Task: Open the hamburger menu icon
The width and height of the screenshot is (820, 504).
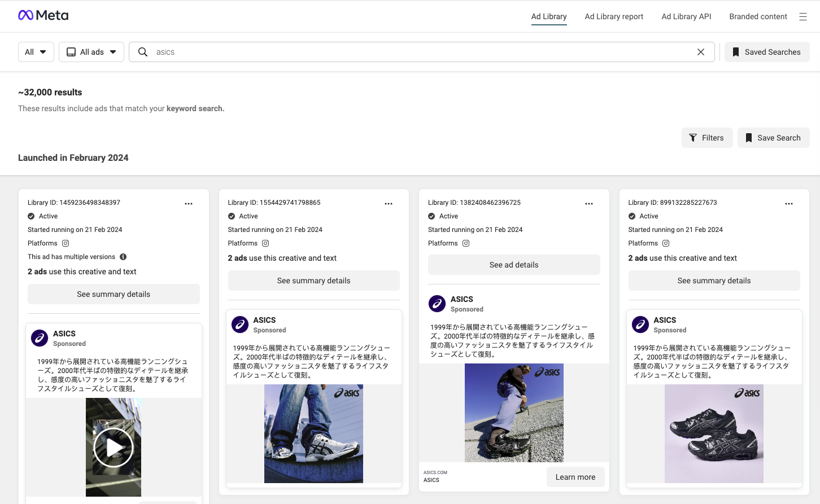Action: [x=802, y=16]
